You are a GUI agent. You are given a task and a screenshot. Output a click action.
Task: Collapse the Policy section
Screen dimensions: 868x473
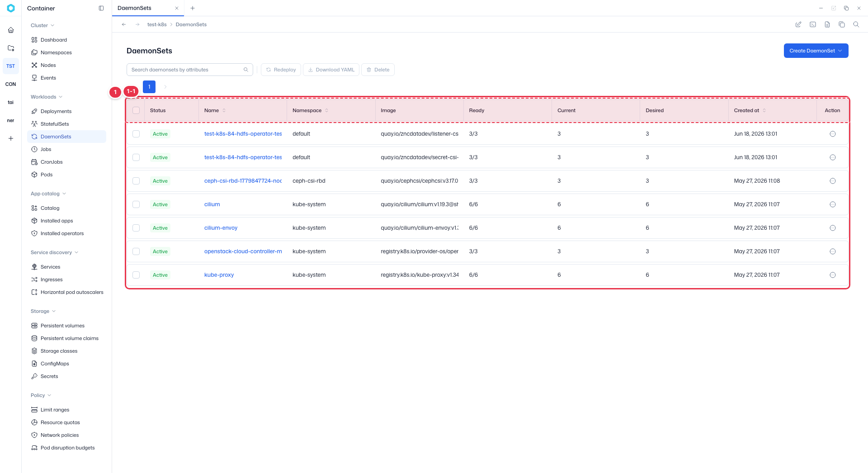(x=41, y=395)
